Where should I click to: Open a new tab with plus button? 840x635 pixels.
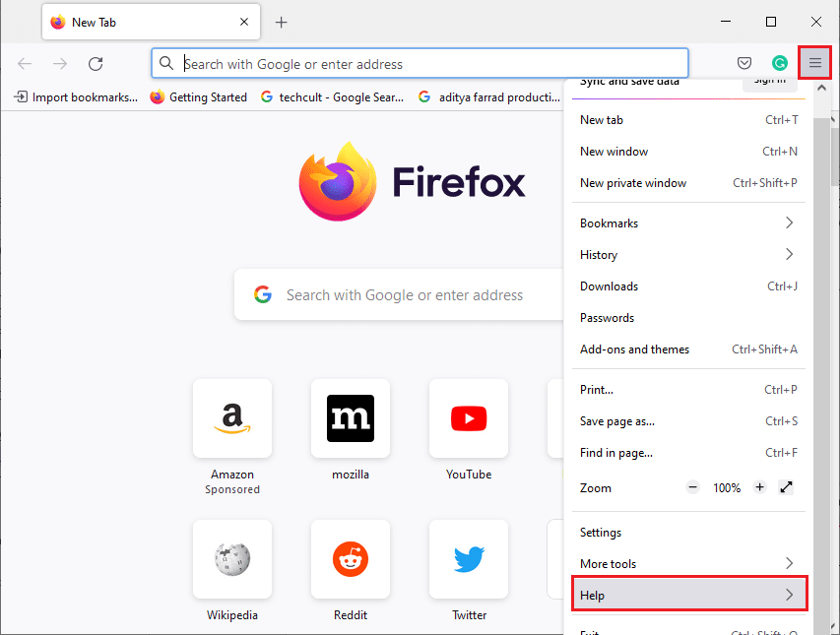[281, 22]
